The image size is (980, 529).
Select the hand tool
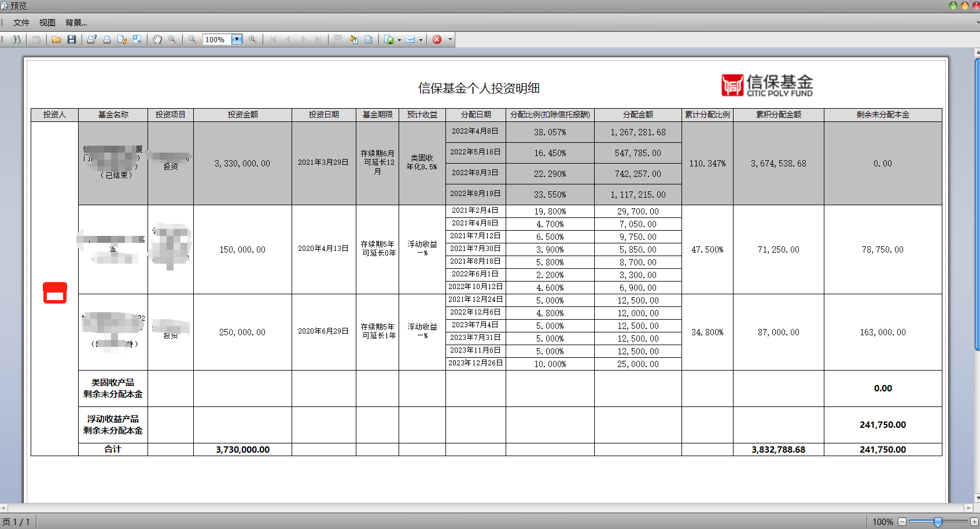tap(157, 39)
